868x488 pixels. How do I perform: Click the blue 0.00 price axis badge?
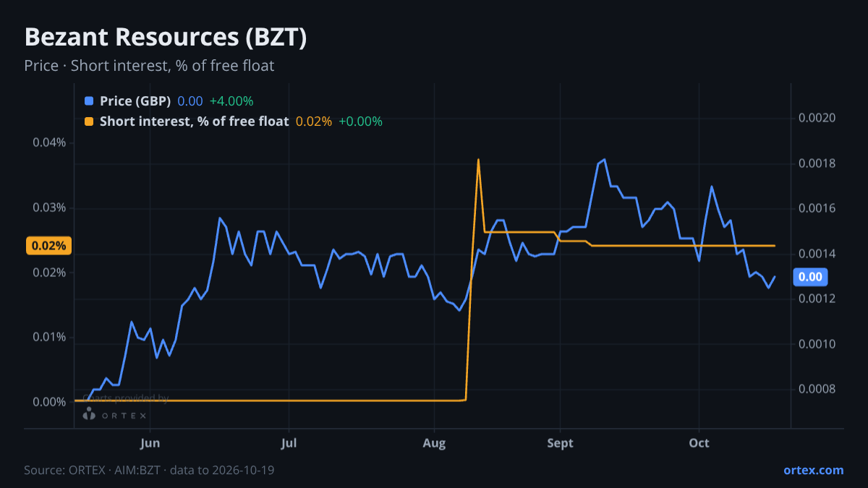810,276
